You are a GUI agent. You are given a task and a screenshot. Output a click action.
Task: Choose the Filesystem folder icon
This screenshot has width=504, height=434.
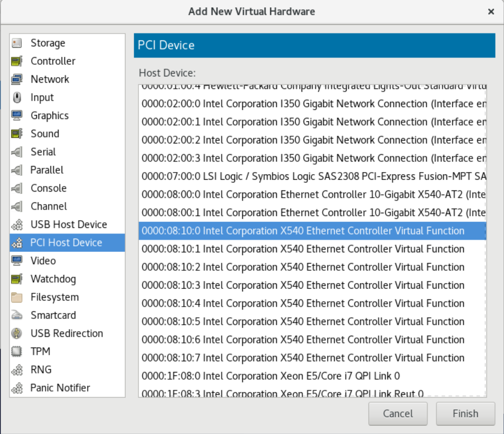click(17, 297)
